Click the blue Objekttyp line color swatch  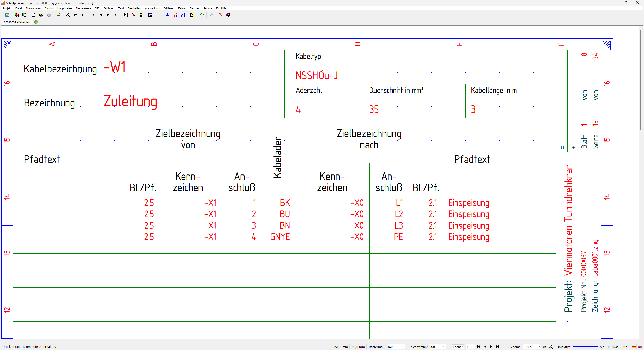(586, 347)
